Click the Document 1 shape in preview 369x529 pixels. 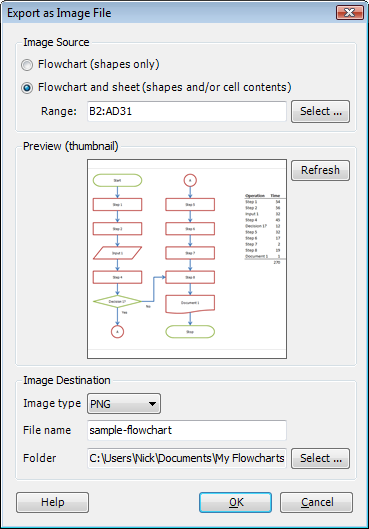point(190,304)
